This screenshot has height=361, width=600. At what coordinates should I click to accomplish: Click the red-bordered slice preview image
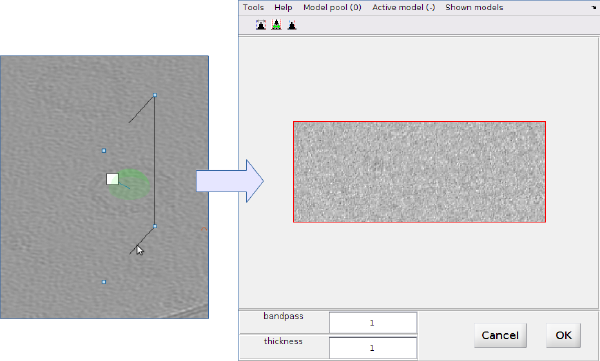click(x=419, y=172)
